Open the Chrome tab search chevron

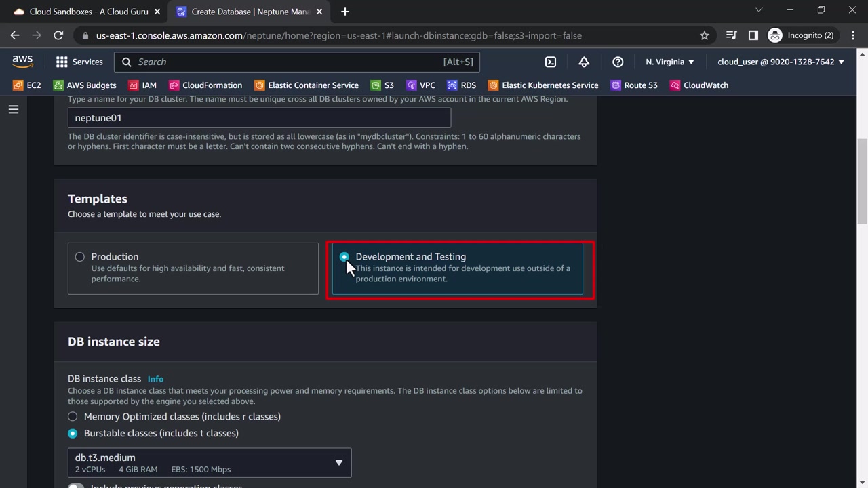pos(759,10)
